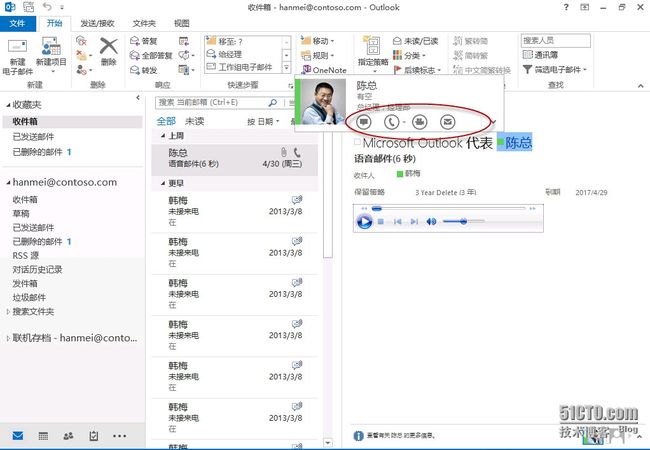This screenshot has height=450, width=650.
Task: Click the 搜索 当前邮箱 search box
Action: [218, 102]
